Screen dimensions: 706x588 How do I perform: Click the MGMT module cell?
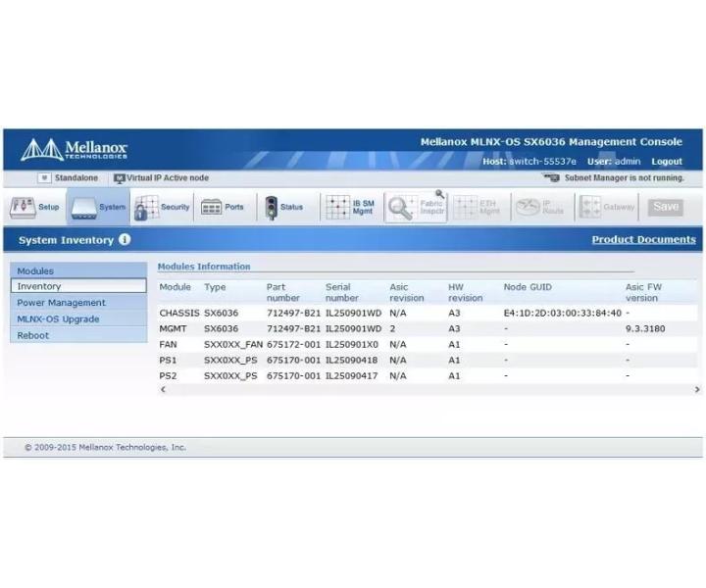click(173, 328)
